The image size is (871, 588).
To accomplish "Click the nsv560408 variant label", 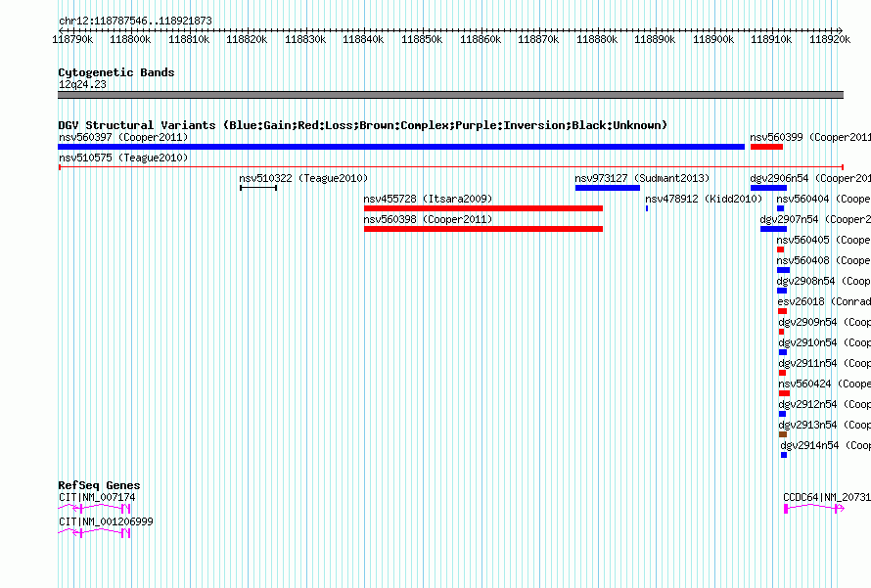I will tap(823, 260).
